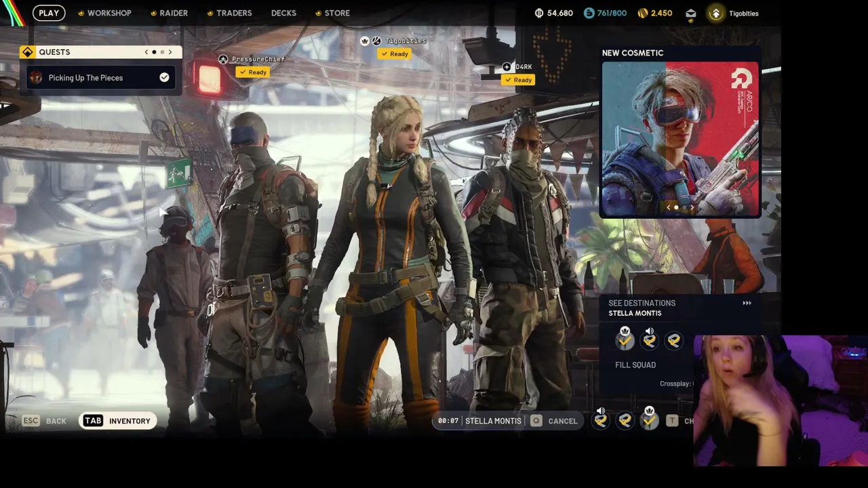868x488 pixels.
Task: Click the yellow QUESTS diamond icon
Action: click(27, 52)
